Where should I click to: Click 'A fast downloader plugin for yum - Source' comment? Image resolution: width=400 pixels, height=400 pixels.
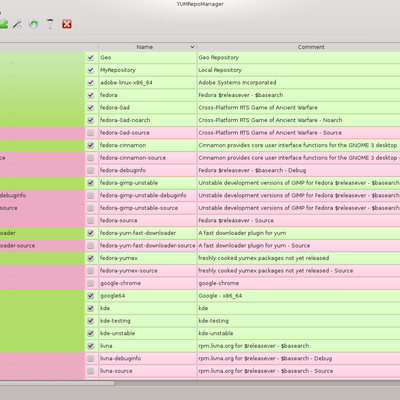point(299,246)
